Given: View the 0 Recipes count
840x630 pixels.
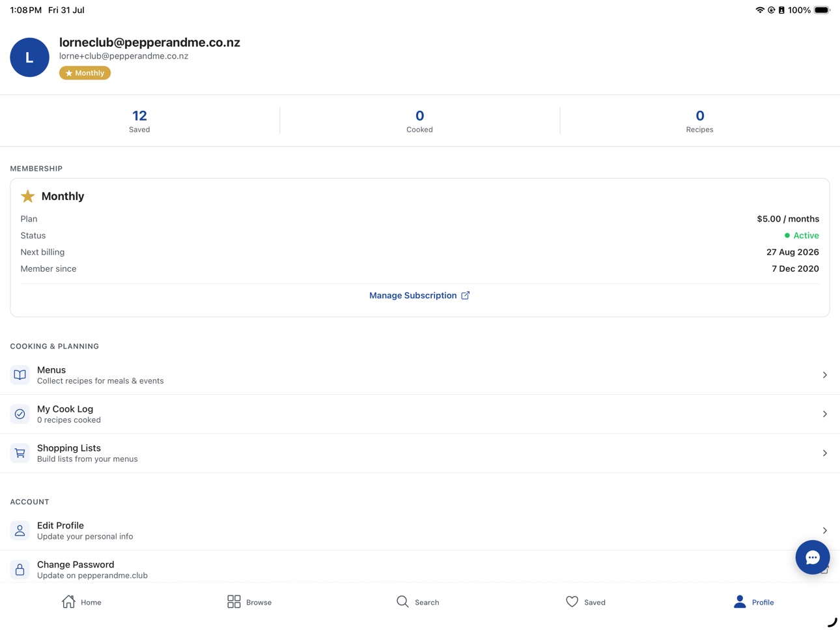Looking at the screenshot, I should (699, 121).
